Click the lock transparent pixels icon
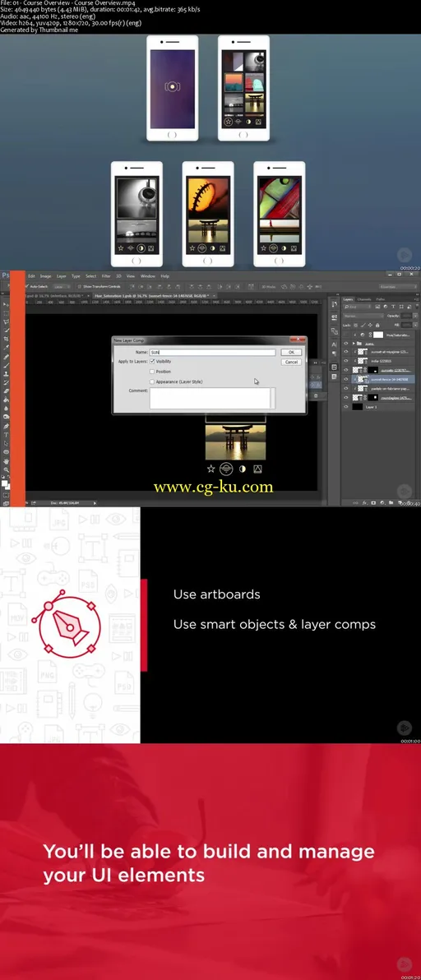Image resolution: width=421 pixels, height=980 pixels. (354, 325)
